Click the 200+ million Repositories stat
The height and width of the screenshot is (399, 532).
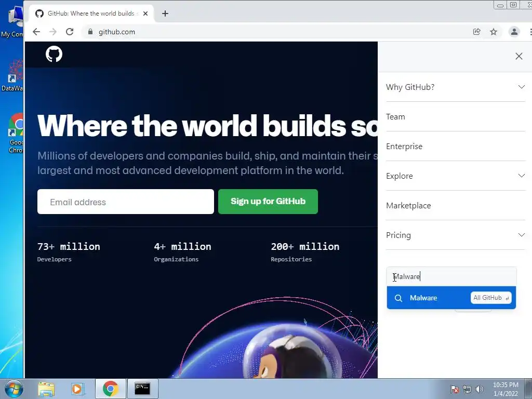(x=305, y=252)
